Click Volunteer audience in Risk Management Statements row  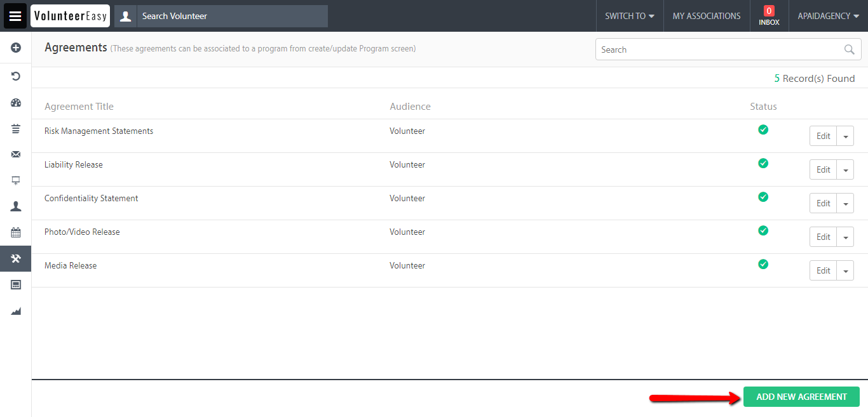(x=407, y=131)
